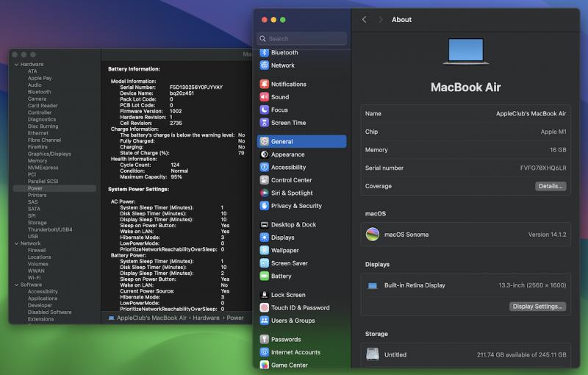
Task: Open the Game Center icon
Action: (265, 365)
